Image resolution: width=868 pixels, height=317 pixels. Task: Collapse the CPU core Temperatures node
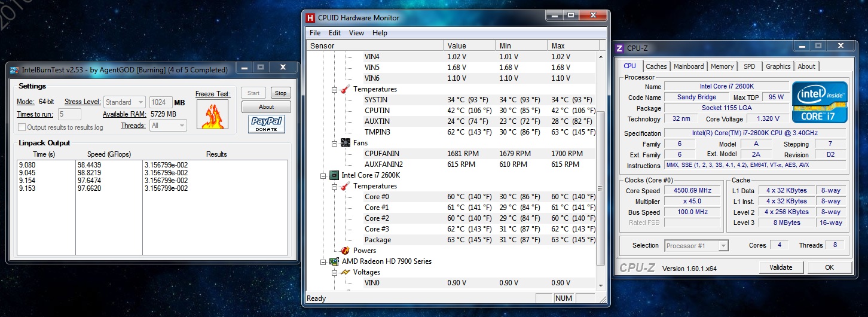pos(334,186)
